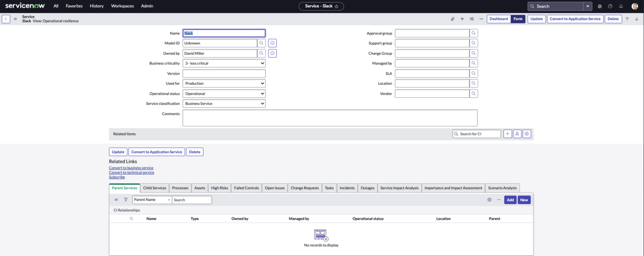Open list controls menu icon
This screenshot has width=644, height=256.
coord(116,200)
